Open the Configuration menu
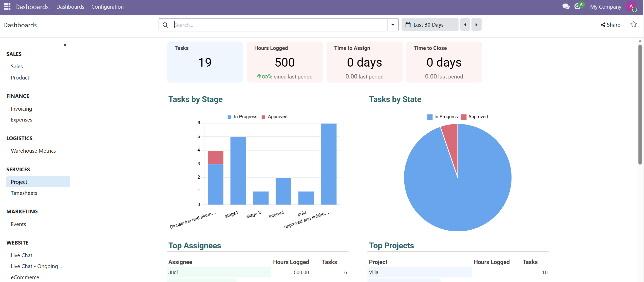This screenshot has height=282, width=644. tap(107, 7)
